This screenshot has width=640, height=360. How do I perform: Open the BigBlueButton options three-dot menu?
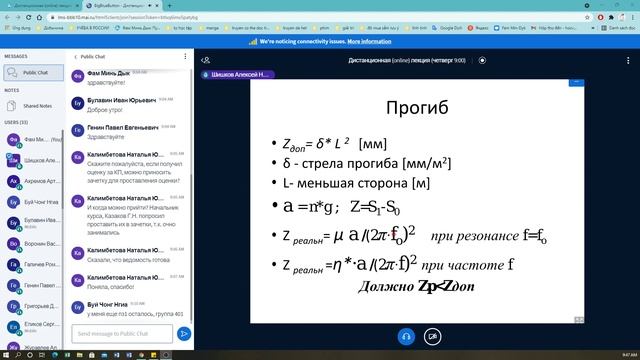(628, 60)
